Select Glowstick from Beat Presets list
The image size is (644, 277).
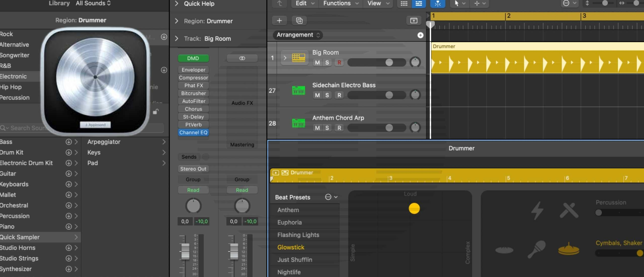pos(291,247)
